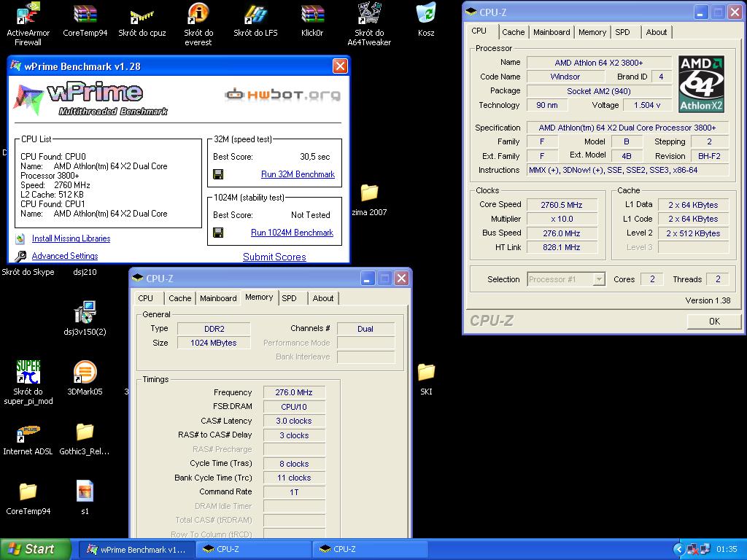747x560 pixels.
Task: Click the Core Speed value 2760.5 MHz
Action: coord(562,205)
